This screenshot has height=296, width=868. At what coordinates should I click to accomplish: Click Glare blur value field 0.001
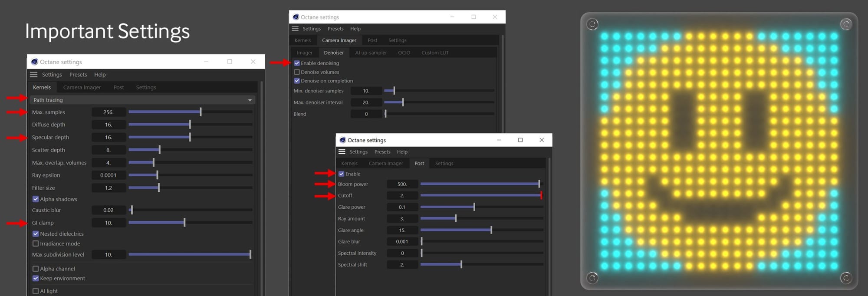402,241
